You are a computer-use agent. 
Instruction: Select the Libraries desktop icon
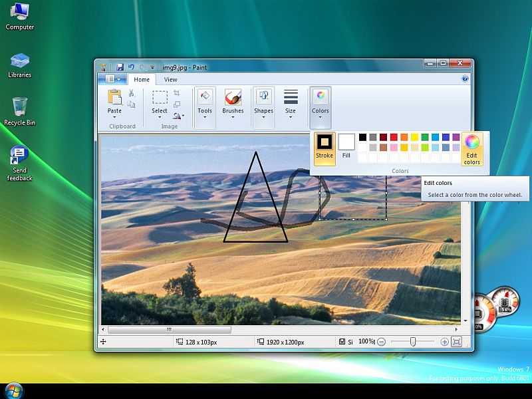pos(20,65)
